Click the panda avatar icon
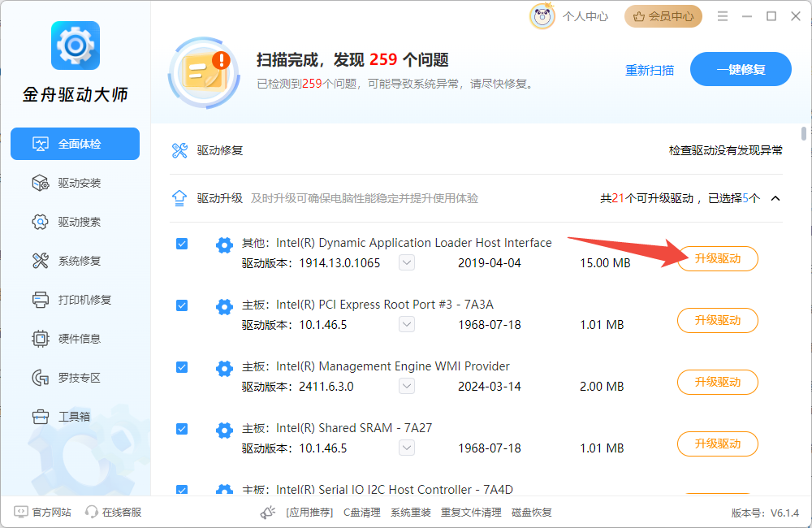The height and width of the screenshot is (528, 812). coord(542,16)
